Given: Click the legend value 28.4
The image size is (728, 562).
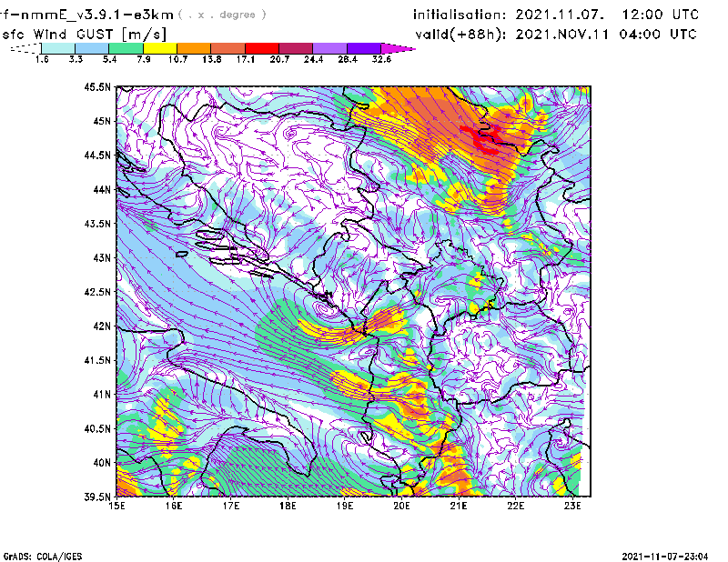Looking at the screenshot, I should pos(348,59).
